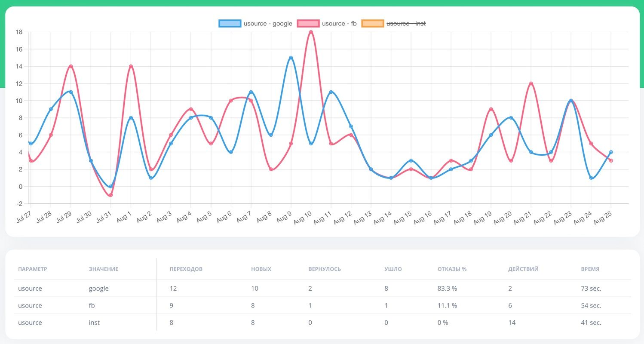Click the 18 y-axis label

tap(18, 32)
